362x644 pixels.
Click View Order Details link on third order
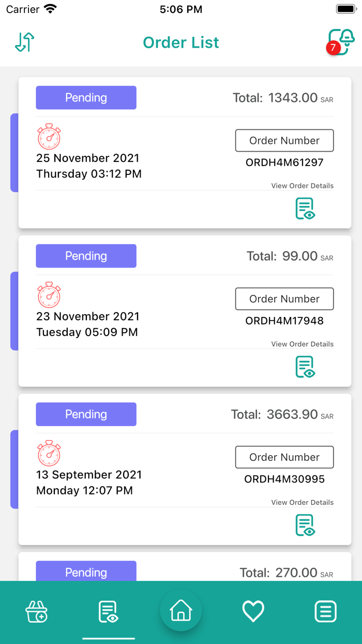302,503
